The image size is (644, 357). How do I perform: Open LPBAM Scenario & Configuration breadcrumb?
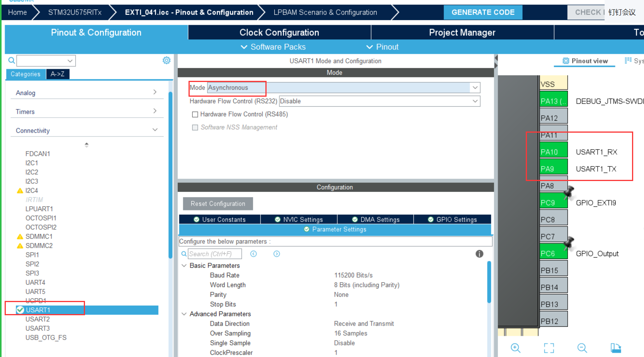click(325, 12)
